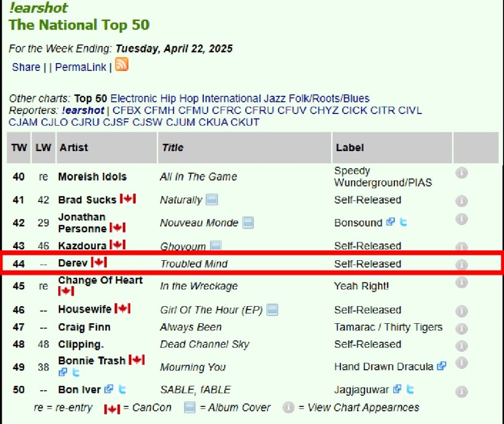Click Twitter icon next to Bonsound label
Image resolution: width=504 pixels, height=424 pixels.
(x=404, y=222)
